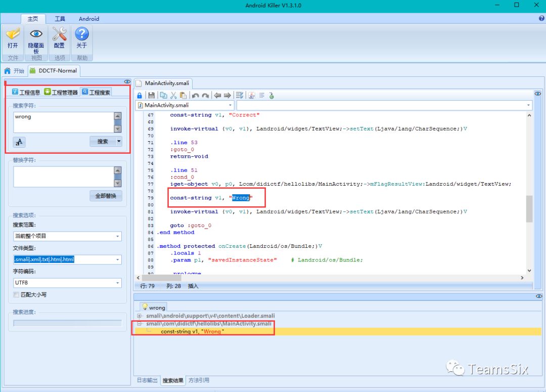
Task: Click the copy icon in editor toolbar
Action: click(x=163, y=96)
